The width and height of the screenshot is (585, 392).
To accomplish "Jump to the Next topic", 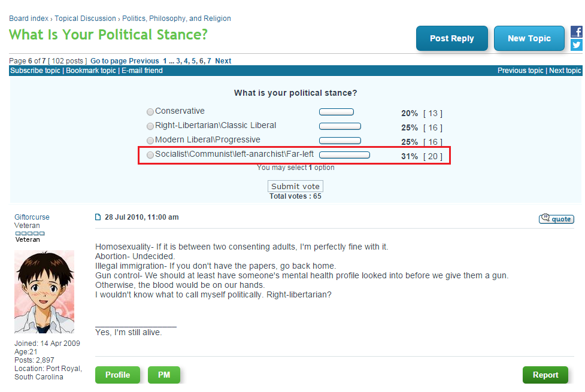I will [565, 71].
